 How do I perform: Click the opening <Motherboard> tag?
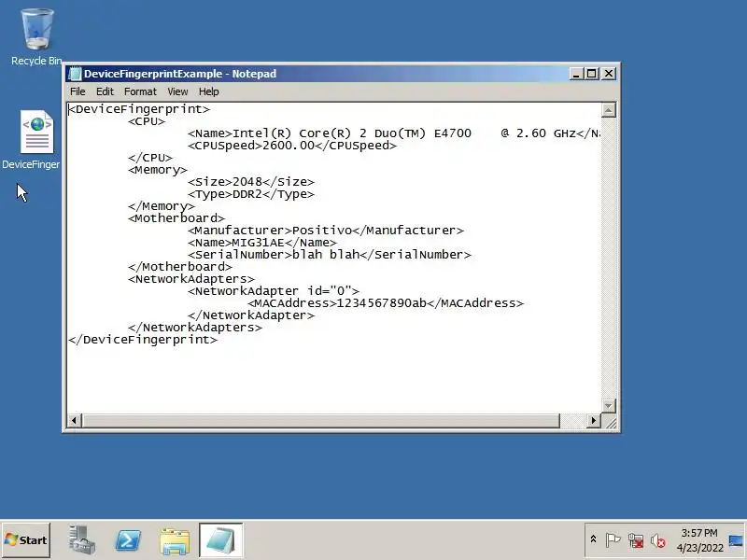pos(176,218)
